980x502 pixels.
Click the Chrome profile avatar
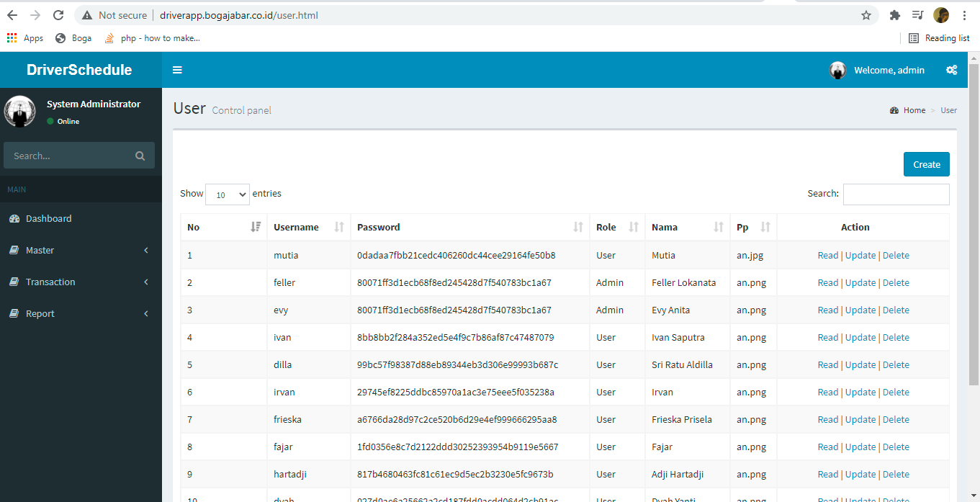point(941,15)
